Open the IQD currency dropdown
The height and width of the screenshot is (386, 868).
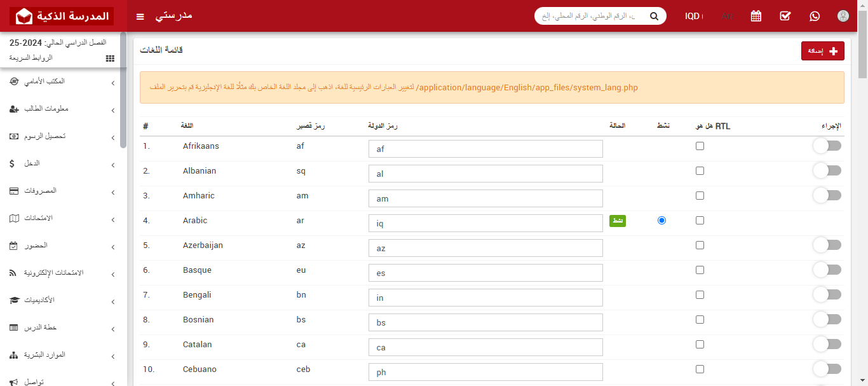click(x=694, y=16)
